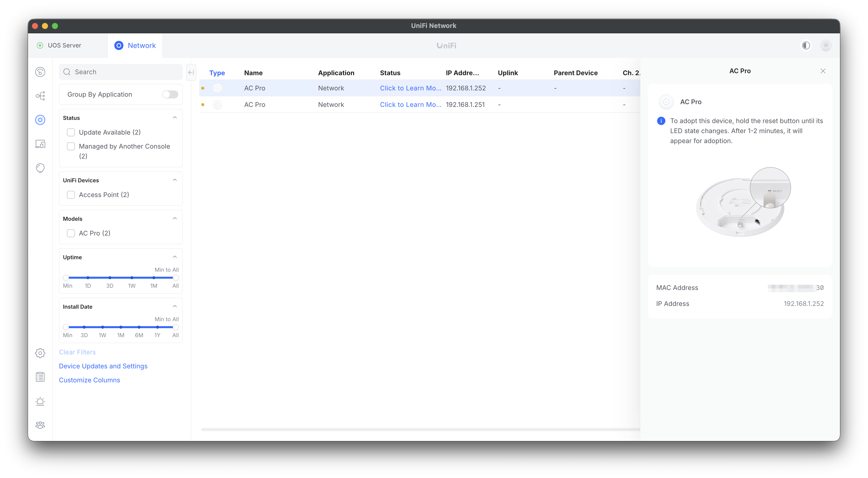The width and height of the screenshot is (868, 478).
Task: Check the Update Available filter
Action: click(71, 132)
